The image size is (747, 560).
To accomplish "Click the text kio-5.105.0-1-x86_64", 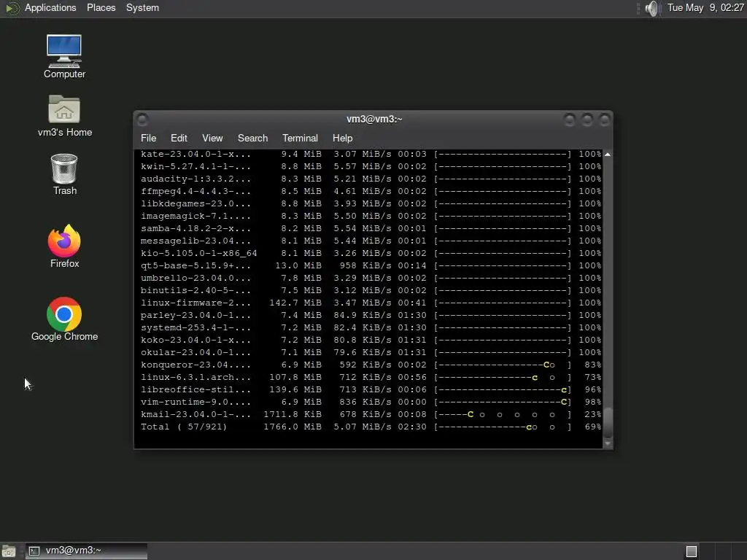I will click(198, 253).
